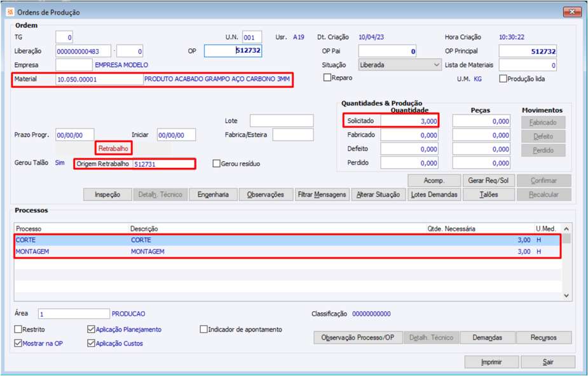This screenshot has height=376, width=588.
Task: Click the Lote input field
Action: (282, 121)
